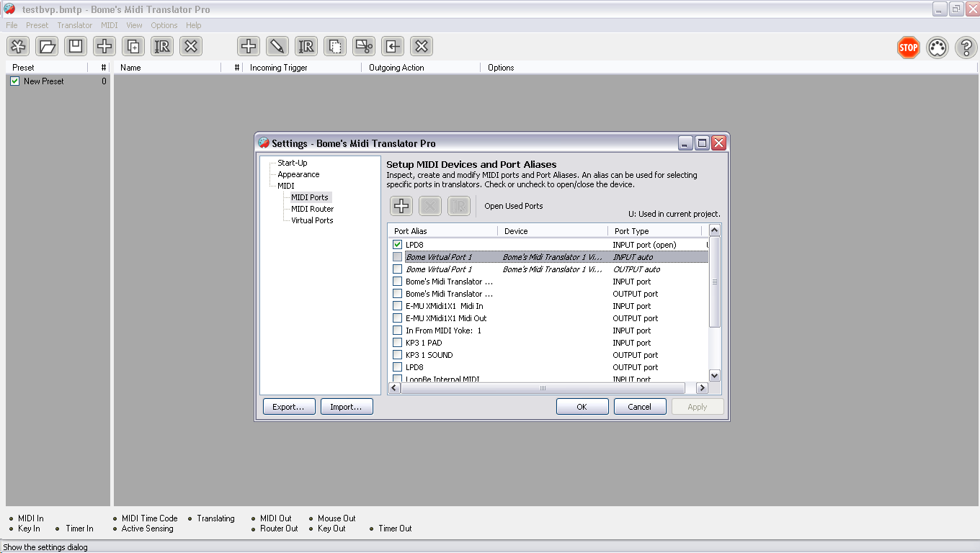980x553 pixels.
Task: Click the port list scroll-up arrow
Action: tap(715, 230)
